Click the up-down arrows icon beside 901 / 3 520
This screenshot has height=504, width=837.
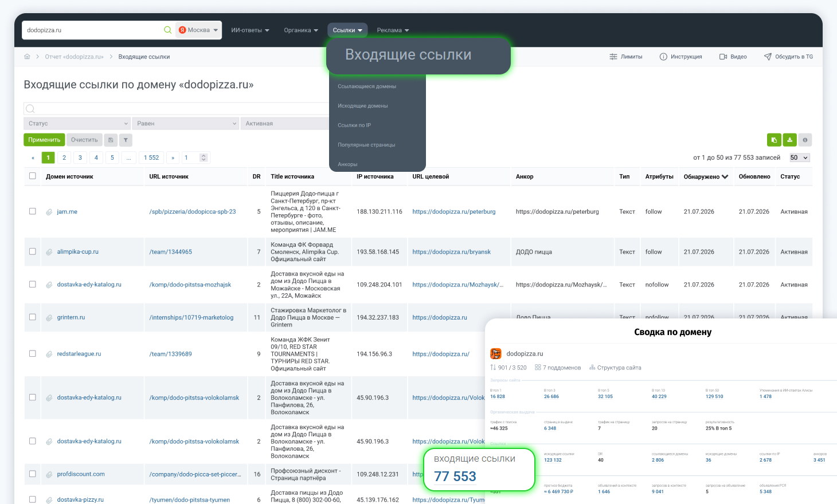coord(493,368)
